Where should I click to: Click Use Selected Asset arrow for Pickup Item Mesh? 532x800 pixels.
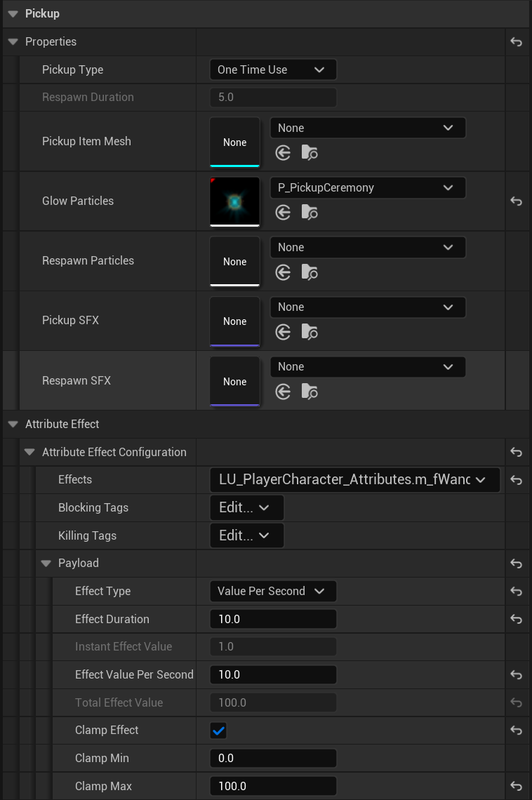point(283,153)
